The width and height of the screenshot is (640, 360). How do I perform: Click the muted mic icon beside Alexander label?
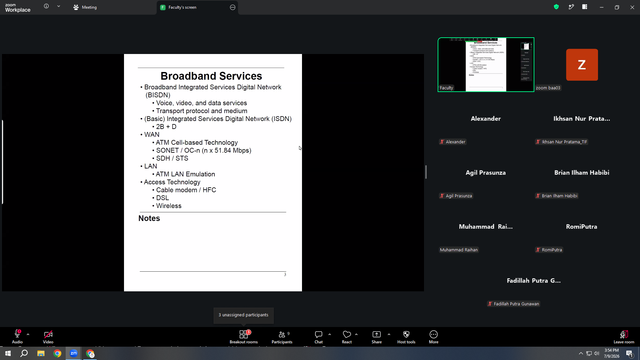pyautogui.click(x=442, y=142)
